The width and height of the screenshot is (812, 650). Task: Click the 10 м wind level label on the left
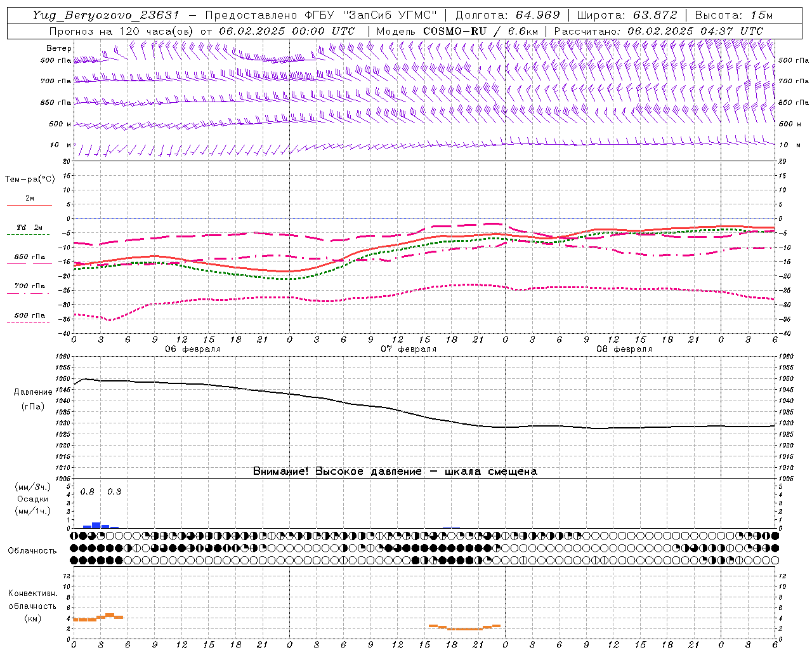pos(60,145)
